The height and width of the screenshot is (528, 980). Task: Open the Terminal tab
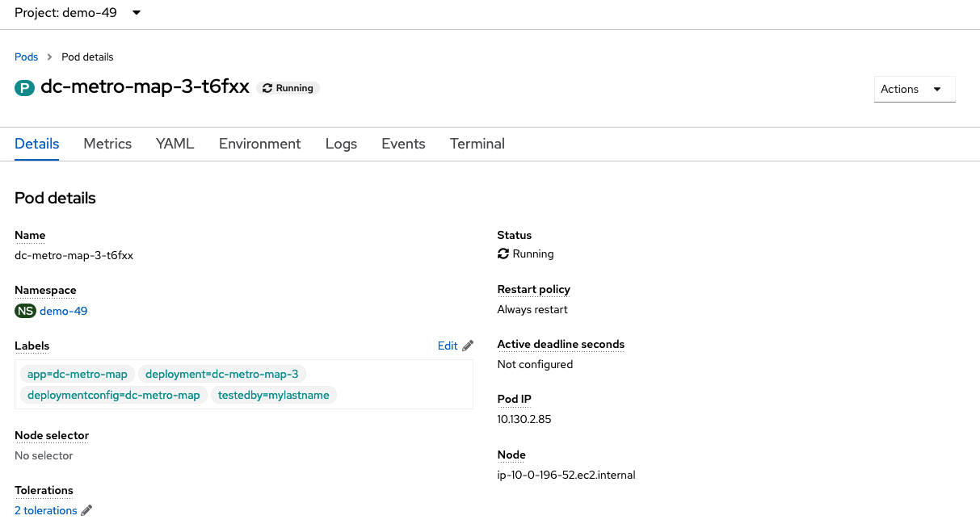(477, 144)
